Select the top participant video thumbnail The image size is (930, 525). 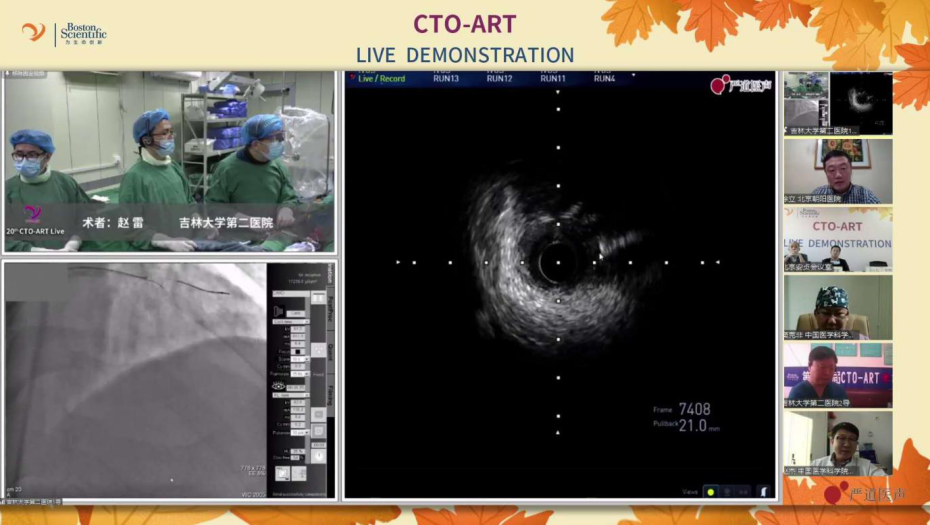(838, 103)
